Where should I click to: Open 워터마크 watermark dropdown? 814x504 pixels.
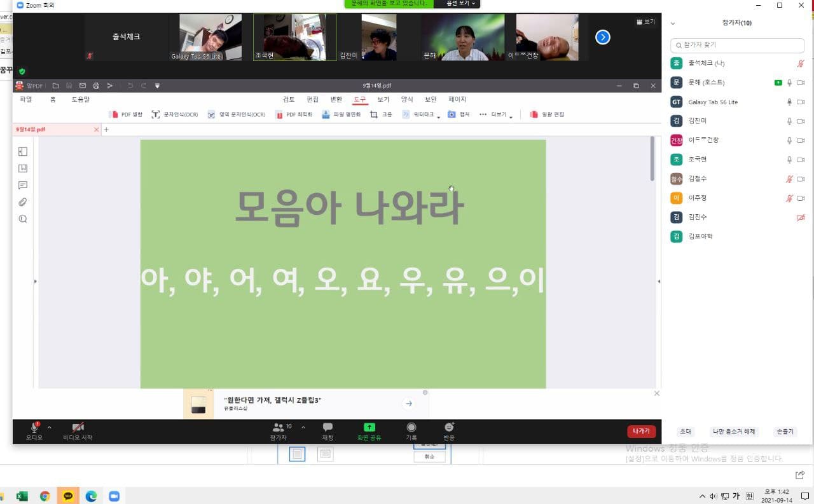point(421,114)
